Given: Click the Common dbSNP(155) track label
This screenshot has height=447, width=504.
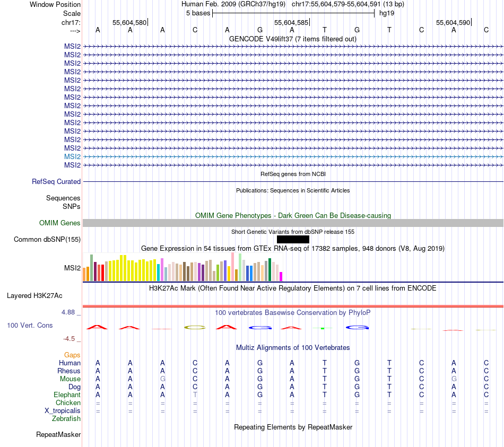Looking at the screenshot, I should 47,239.
